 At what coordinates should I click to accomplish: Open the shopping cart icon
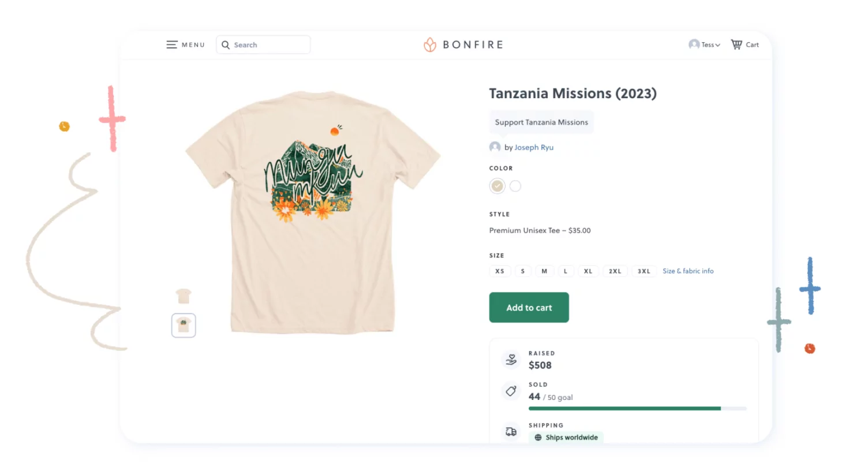[736, 44]
